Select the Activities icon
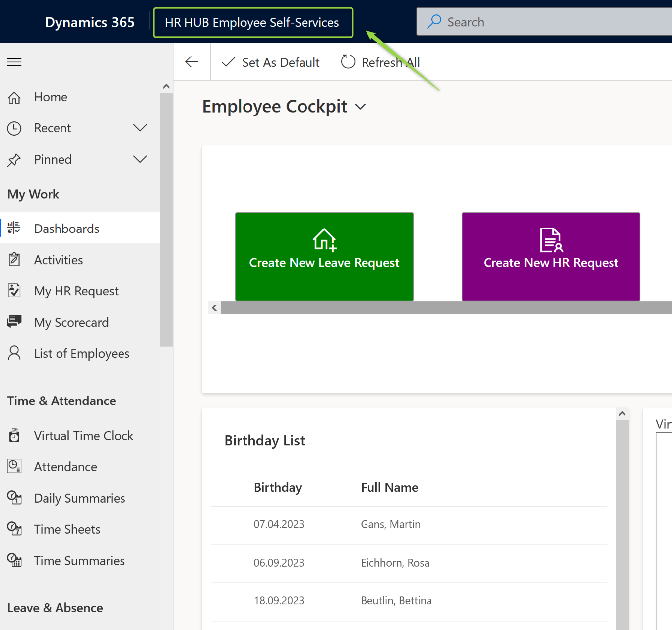The width and height of the screenshot is (672, 630). tap(14, 259)
